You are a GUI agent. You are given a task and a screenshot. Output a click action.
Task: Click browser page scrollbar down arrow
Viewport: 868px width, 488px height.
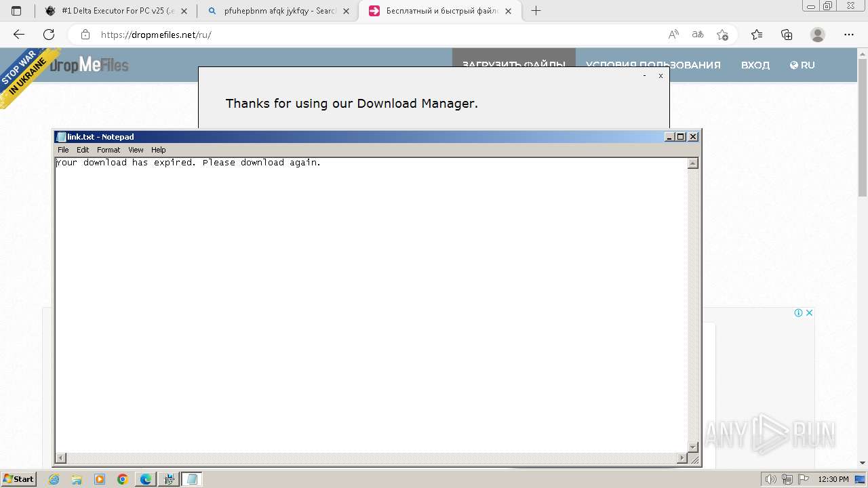(863, 464)
